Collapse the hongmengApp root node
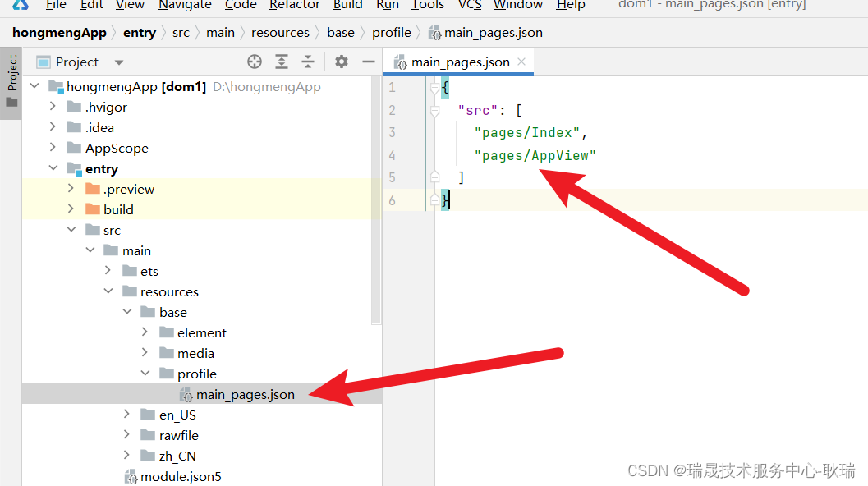 point(34,86)
